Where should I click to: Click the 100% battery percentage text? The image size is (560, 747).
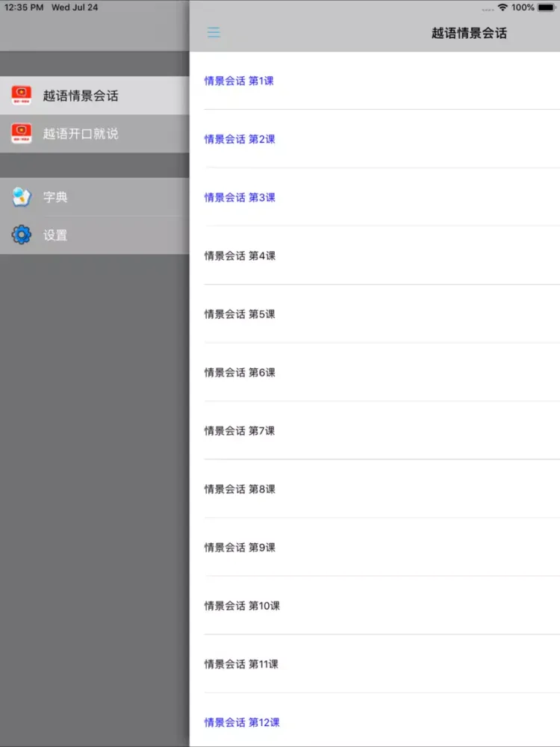click(x=523, y=7)
